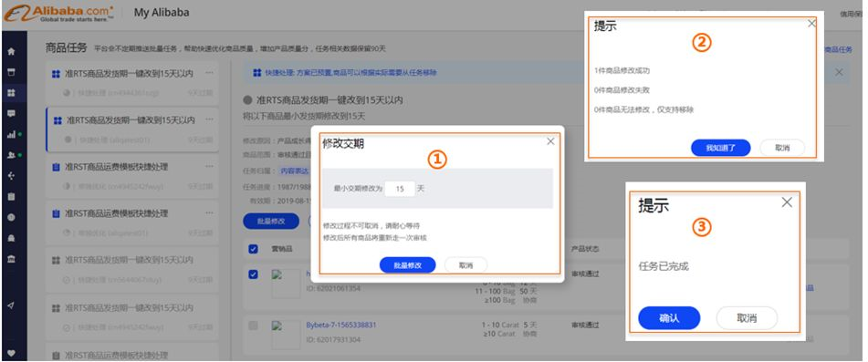
Task: Close the 任务已完成 dialog with the X
Action: point(787,202)
